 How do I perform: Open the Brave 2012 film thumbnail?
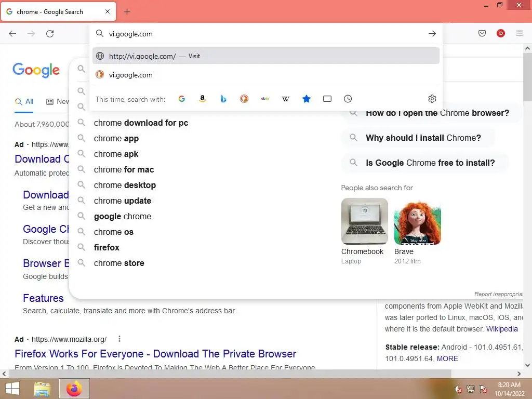[417, 221]
